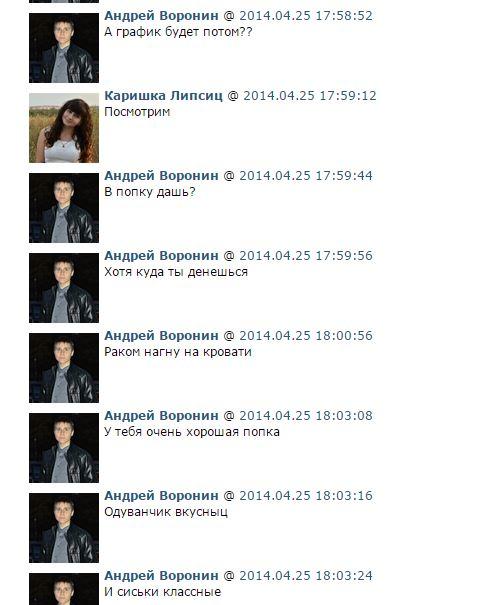Viewport: 495px width, 605px height.
Task: Click avatar next to 18:00:56 message
Action: (x=64, y=368)
